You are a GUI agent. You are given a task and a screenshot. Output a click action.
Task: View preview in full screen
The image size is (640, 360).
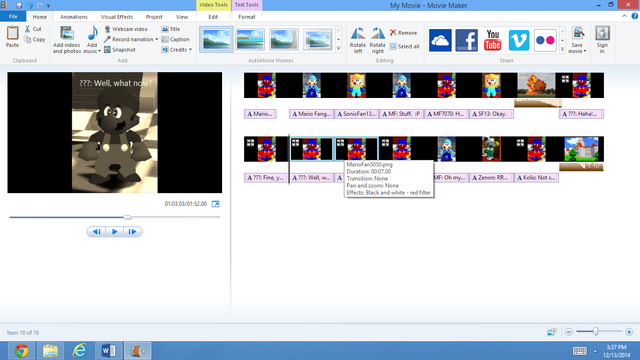[x=216, y=204]
